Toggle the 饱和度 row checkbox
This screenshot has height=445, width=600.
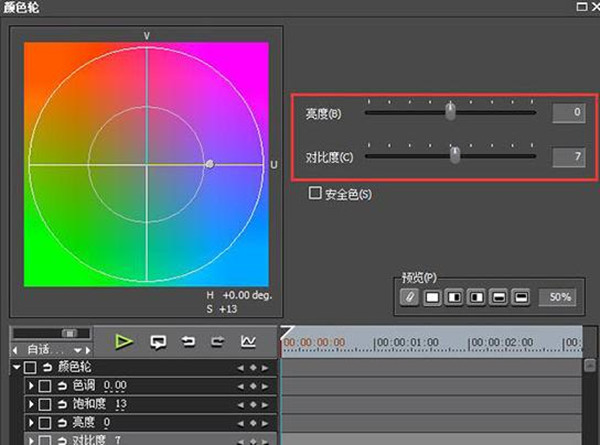coord(45,404)
